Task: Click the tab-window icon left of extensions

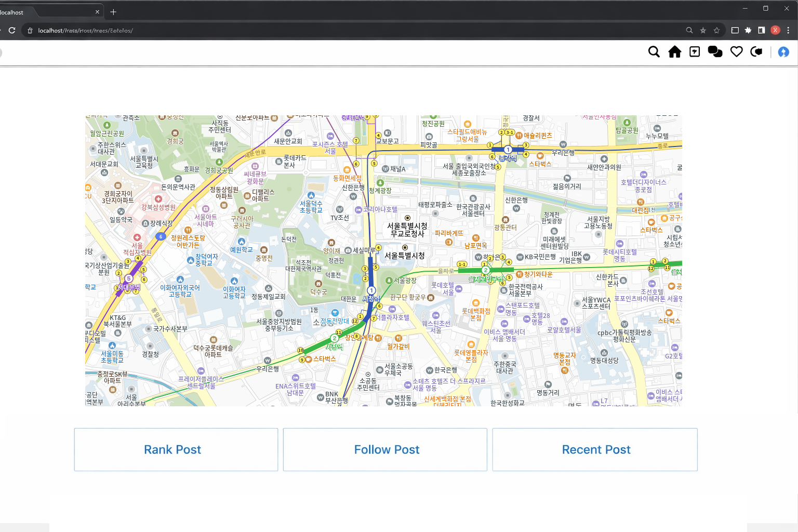Action: point(735,30)
